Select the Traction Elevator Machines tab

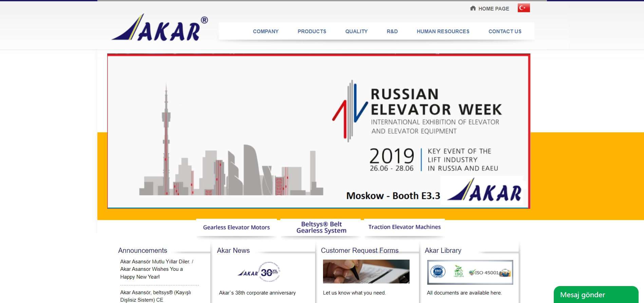404,227
